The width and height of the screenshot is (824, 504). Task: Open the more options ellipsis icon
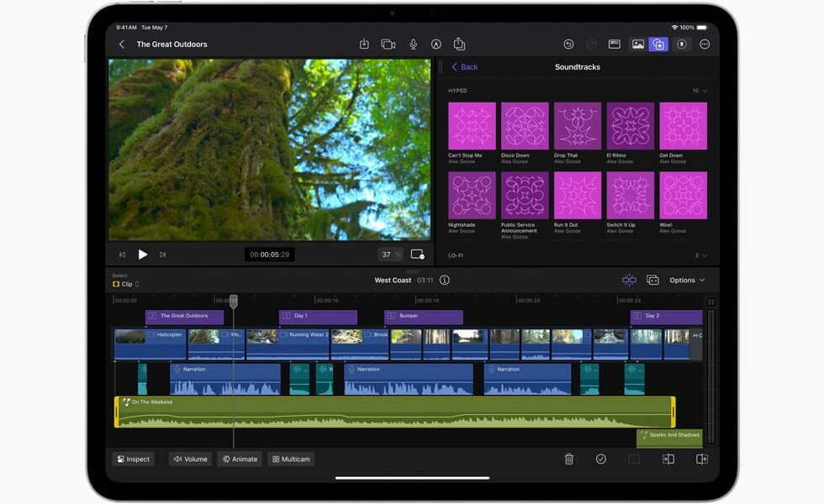point(705,45)
